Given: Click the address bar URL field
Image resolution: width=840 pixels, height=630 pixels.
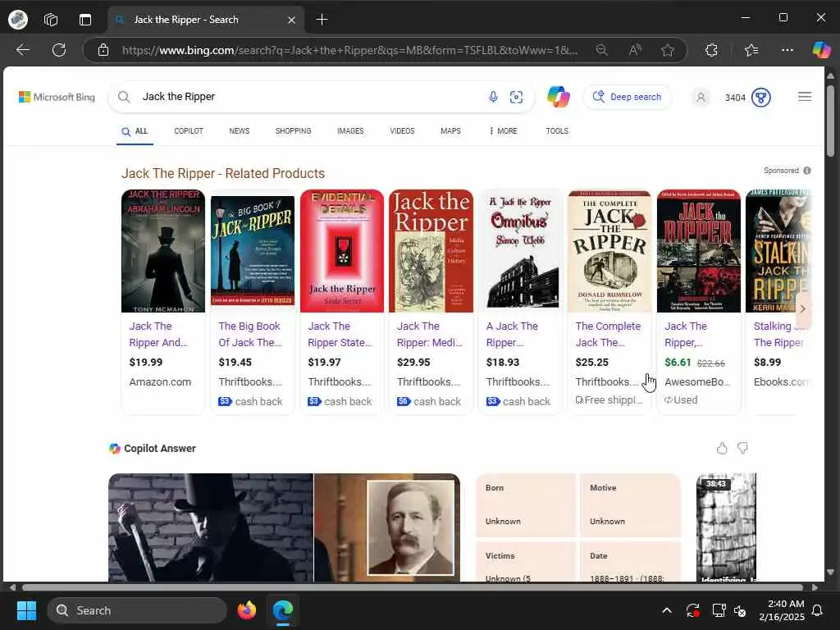Looking at the screenshot, I should (349, 50).
